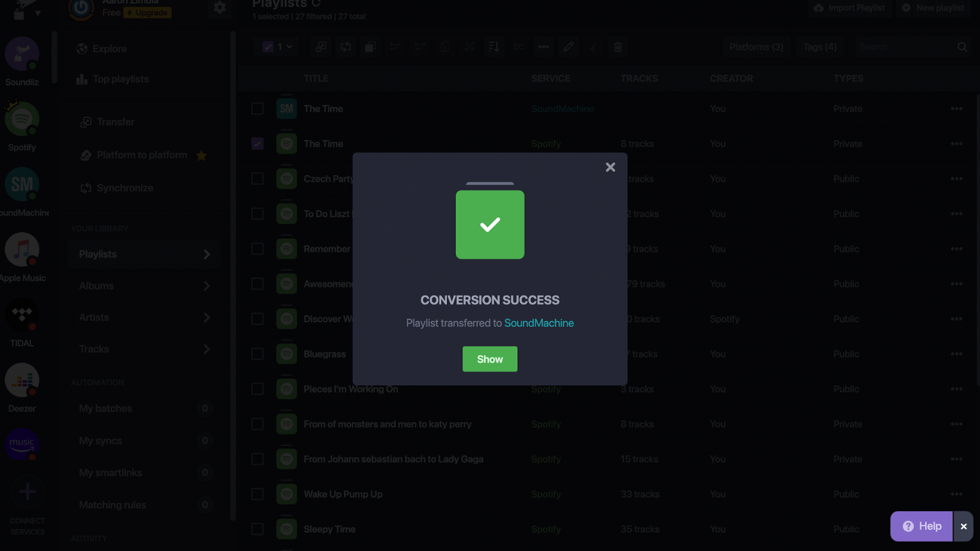Screen dimensions: 980x551
Task: Click the synchronize icon in the playlist toolbar
Action: click(346, 47)
